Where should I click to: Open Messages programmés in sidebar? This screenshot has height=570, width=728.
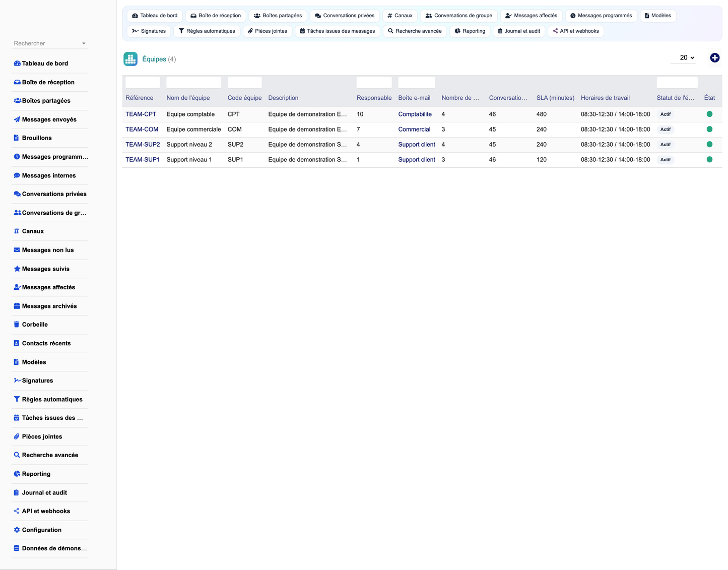(x=50, y=157)
